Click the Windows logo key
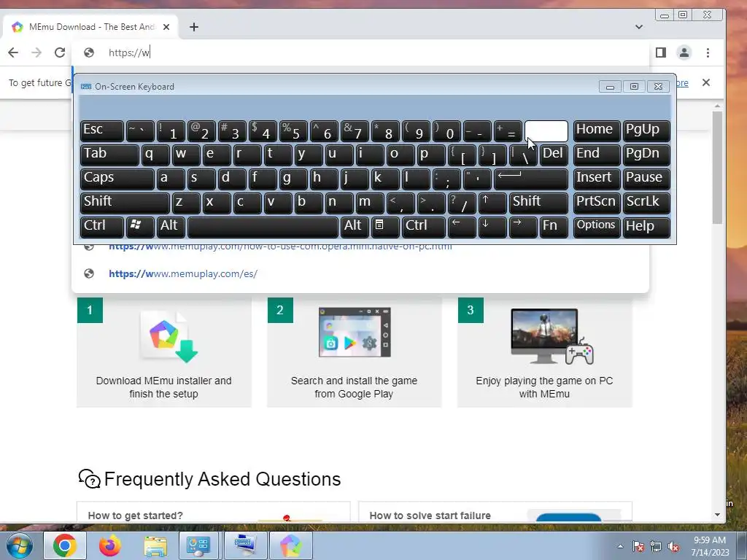This screenshot has height=560, width=747. point(139,227)
